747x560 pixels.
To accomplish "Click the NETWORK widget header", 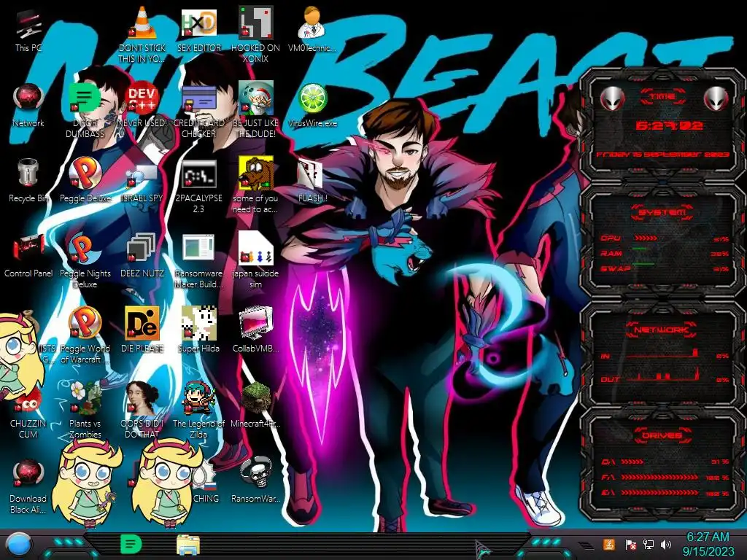I will click(661, 330).
